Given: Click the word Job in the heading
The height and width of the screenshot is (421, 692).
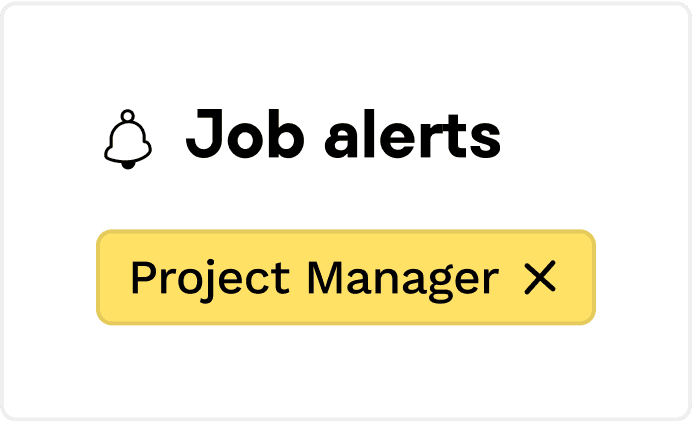Looking at the screenshot, I should coord(245,138).
